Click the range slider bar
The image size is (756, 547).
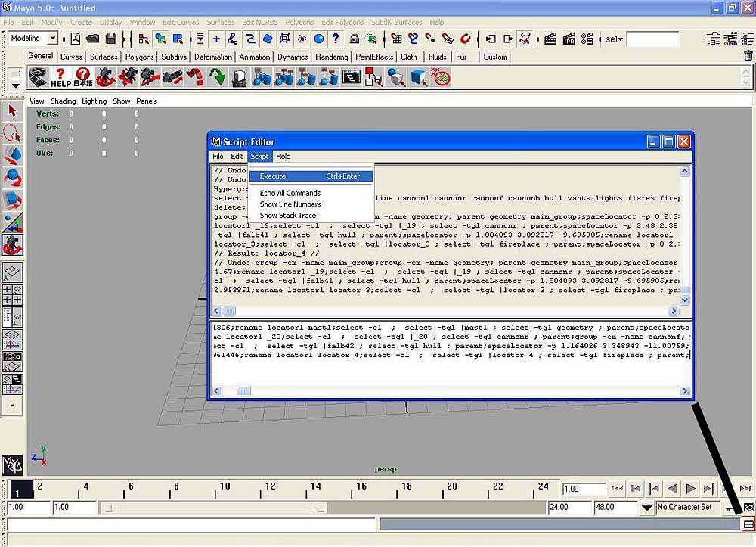(215, 508)
